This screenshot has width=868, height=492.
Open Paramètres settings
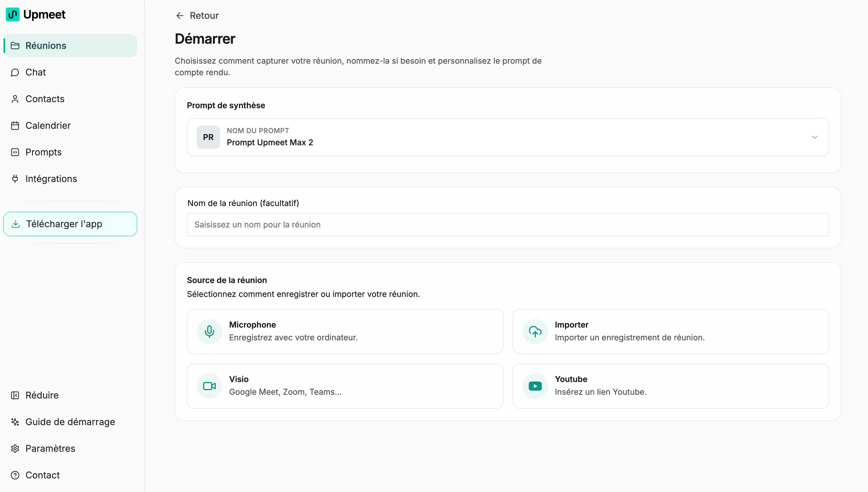pos(70,448)
